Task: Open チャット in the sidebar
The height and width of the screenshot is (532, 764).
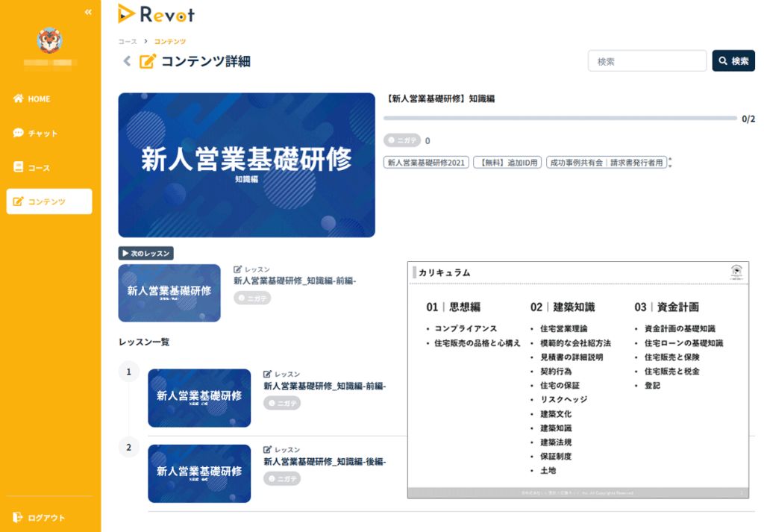Action: pyautogui.click(x=42, y=134)
